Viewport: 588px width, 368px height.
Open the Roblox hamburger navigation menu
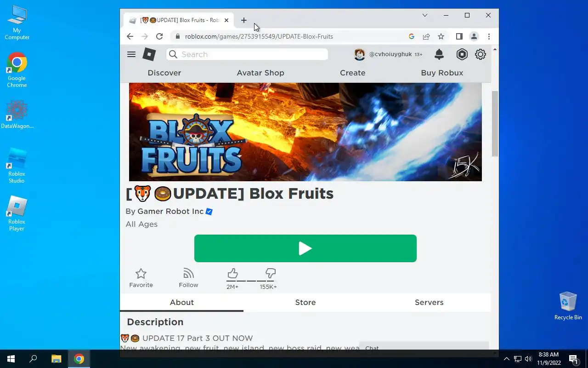point(131,54)
